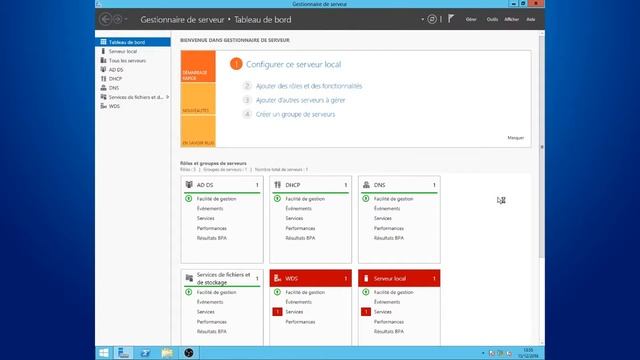Screen dimensions: 640x360
Task: Click the forward navigation arrow
Action: (117, 19)
